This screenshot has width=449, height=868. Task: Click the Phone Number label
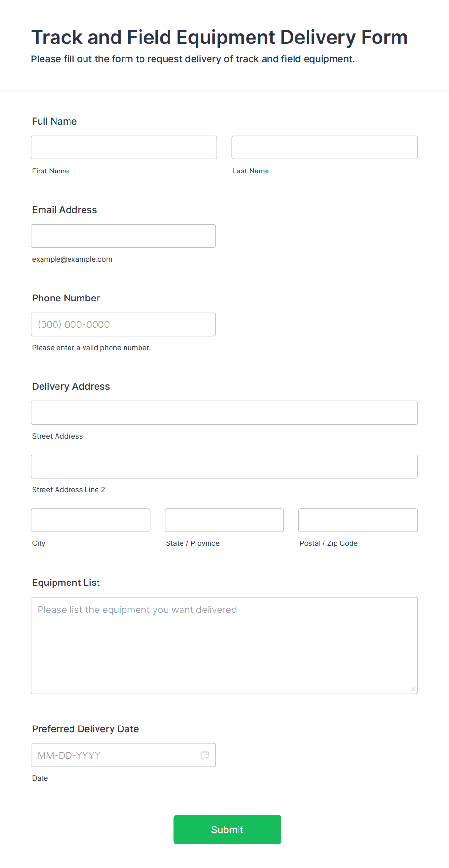click(x=66, y=298)
